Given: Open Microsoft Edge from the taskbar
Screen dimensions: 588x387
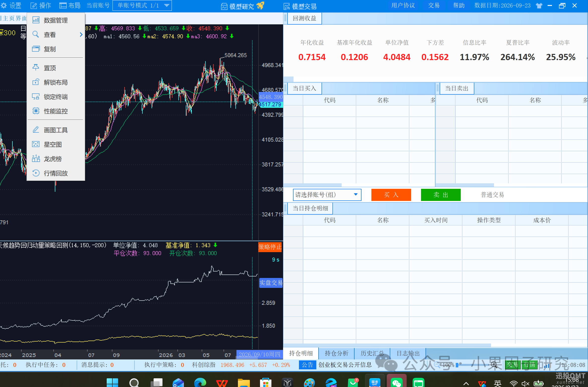Looking at the screenshot, I should pyautogui.click(x=200, y=382).
